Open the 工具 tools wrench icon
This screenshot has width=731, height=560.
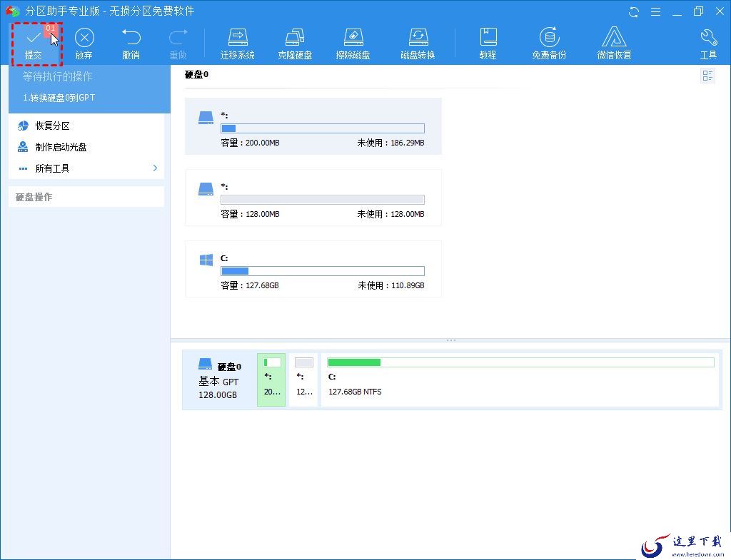tap(709, 44)
